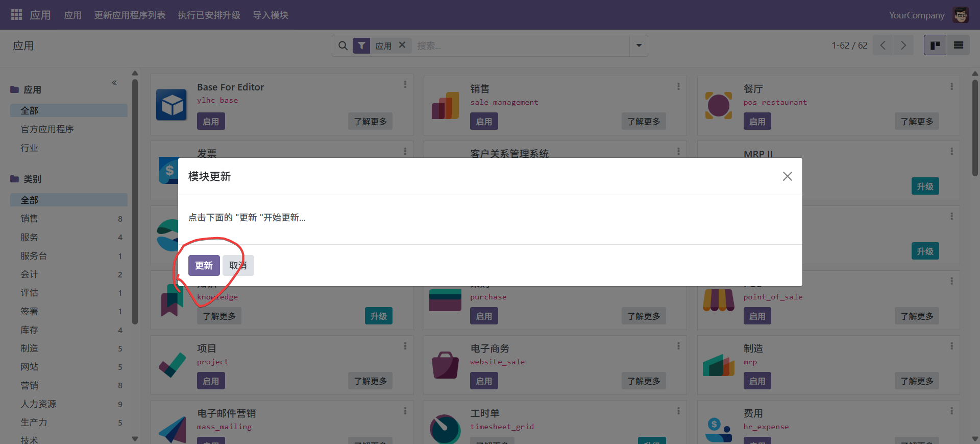Screen dimensions: 980x444
Task: Click the search magnifier icon
Action: 343,46
